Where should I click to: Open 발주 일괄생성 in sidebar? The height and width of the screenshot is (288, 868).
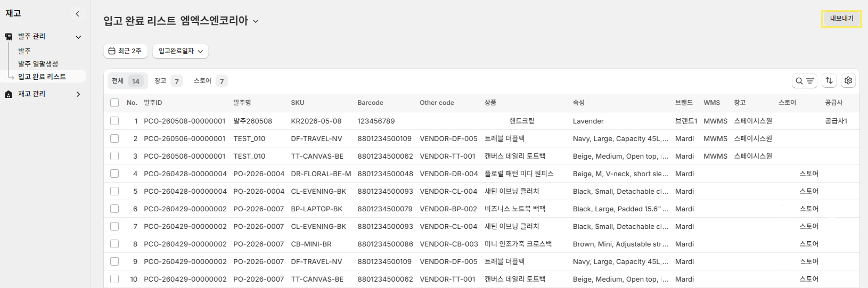pos(38,64)
